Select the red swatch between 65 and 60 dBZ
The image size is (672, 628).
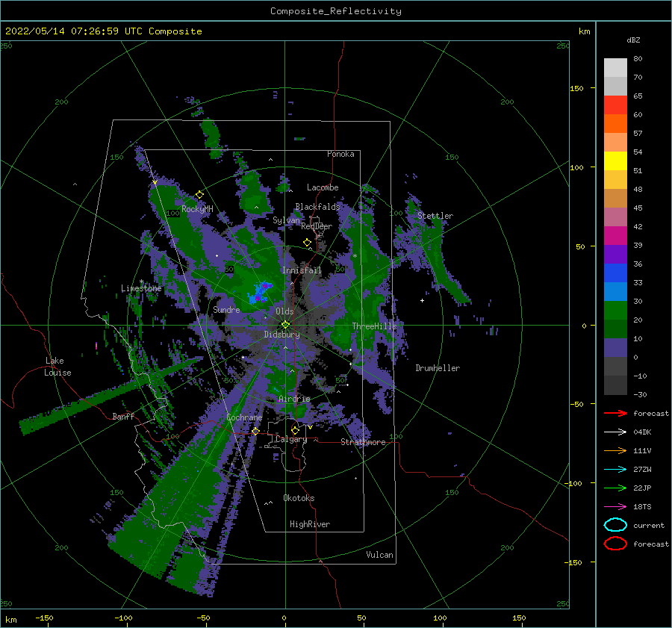pyautogui.click(x=615, y=105)
